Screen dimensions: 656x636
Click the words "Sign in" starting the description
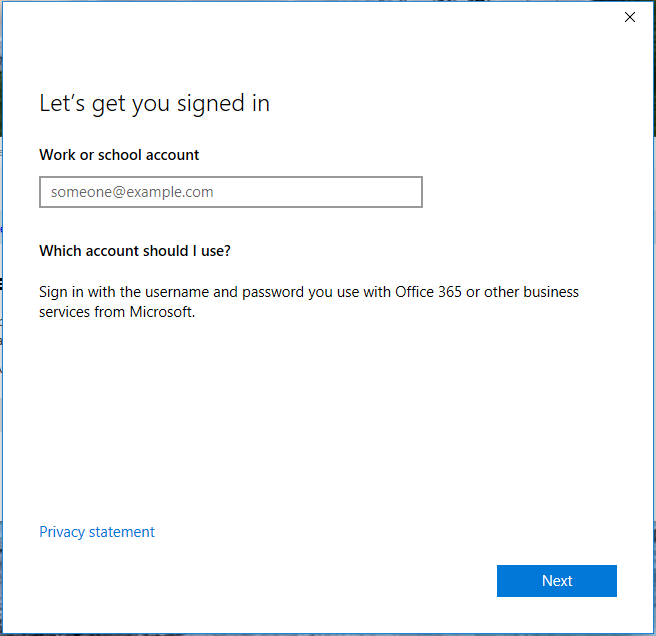(x=61, y=292)
